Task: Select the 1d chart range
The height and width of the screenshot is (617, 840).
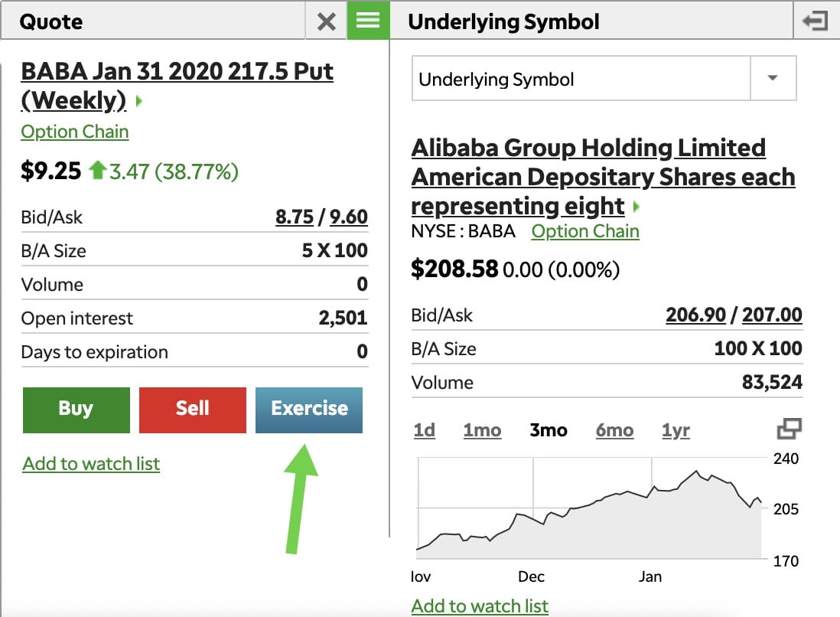Action: pos(425,430)
